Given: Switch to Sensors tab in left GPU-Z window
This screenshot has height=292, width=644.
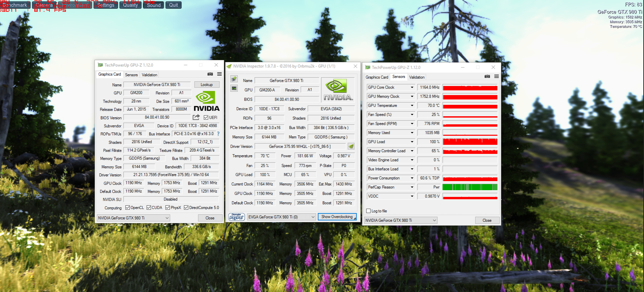Looking at the screenshot, I should (x=131, y=75).
